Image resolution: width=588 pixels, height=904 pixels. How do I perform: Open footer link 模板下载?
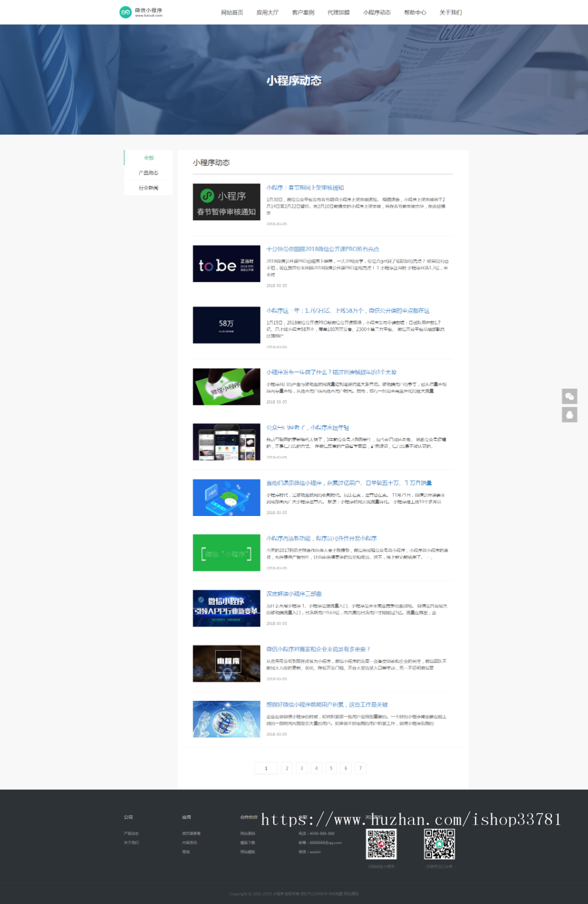pos(248,843)
